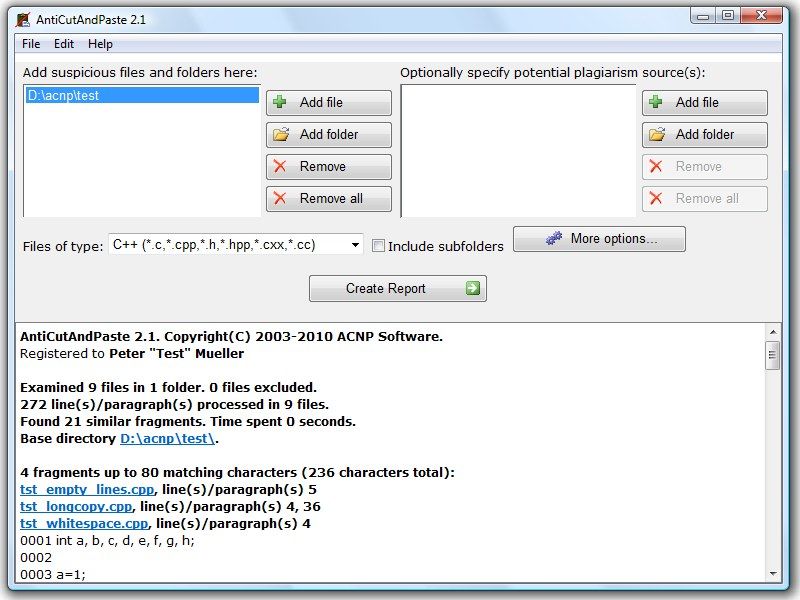
Task: Click gears icon on More options button
Action: pyautogui.click(x=554, y=238)
